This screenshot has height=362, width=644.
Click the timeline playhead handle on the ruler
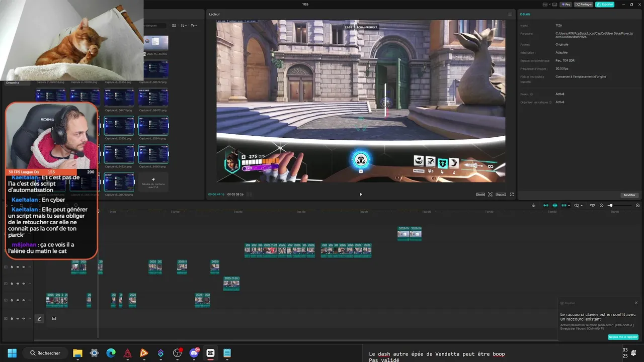(x=98, y=211)
